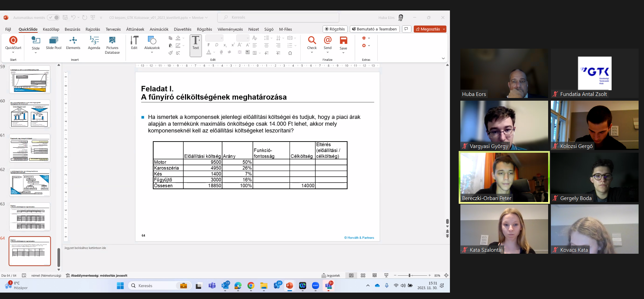
Task: Toggle the Text button in the Edit group
Action: [196, 45]
